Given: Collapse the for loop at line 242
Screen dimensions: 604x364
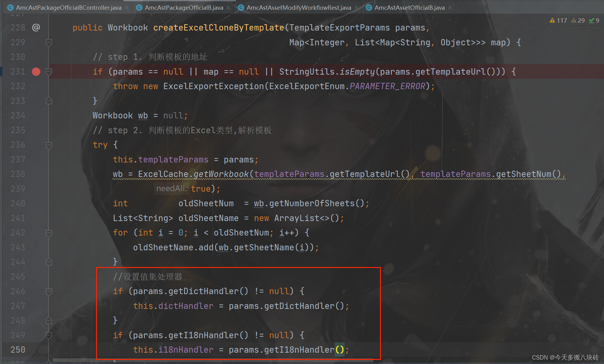Looking at the screenshot, I should click(x=49, y=232).
